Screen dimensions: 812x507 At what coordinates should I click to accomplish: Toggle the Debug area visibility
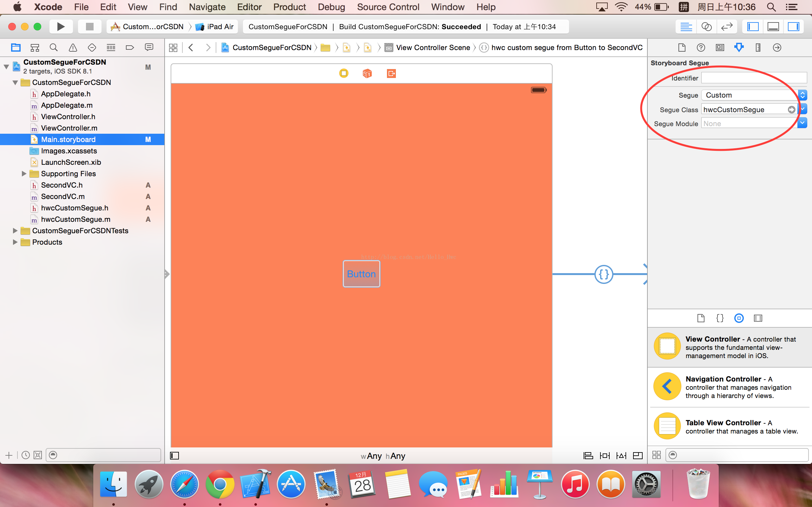773,27
